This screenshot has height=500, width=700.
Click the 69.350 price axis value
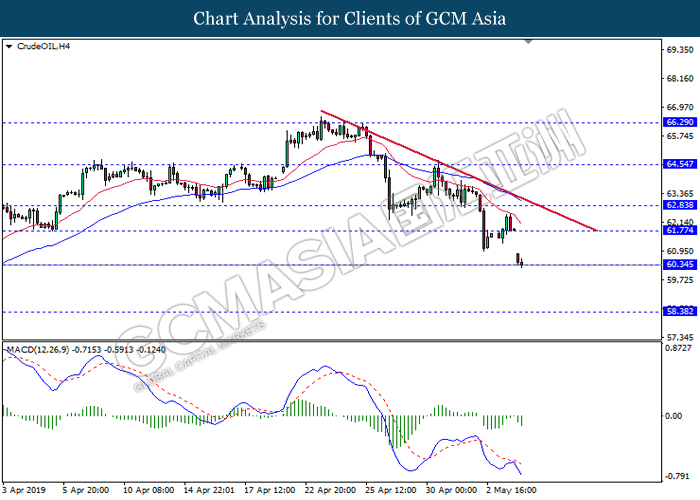(680, 50)
